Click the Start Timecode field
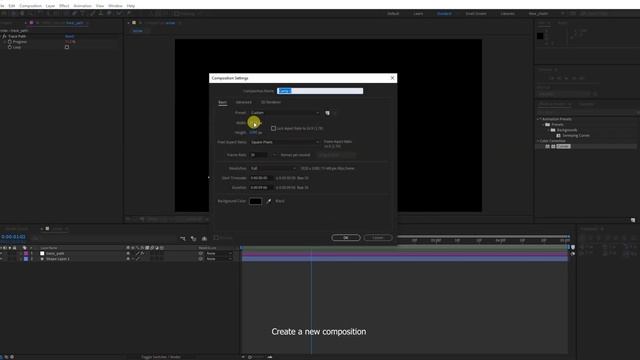The height and width of the screenshot is (360, 640). 261,178
